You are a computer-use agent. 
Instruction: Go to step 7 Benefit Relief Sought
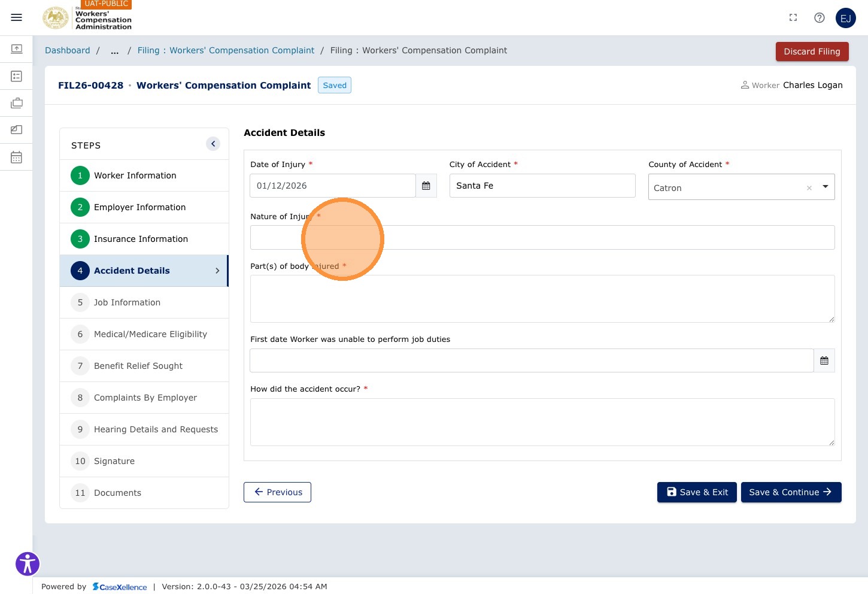144,366
